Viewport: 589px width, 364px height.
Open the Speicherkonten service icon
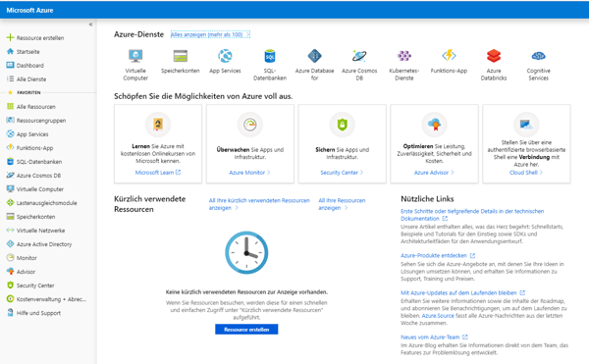pyautogui.click(x=181, y=56)
